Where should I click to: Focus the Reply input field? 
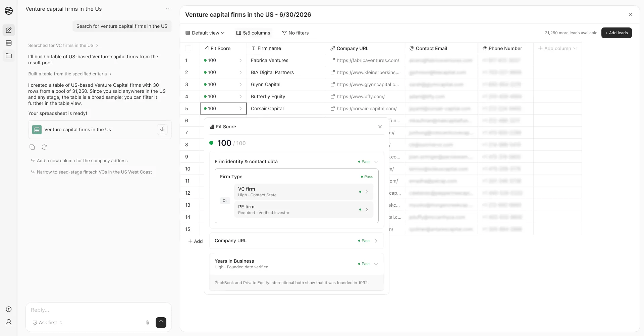(99, 310)
